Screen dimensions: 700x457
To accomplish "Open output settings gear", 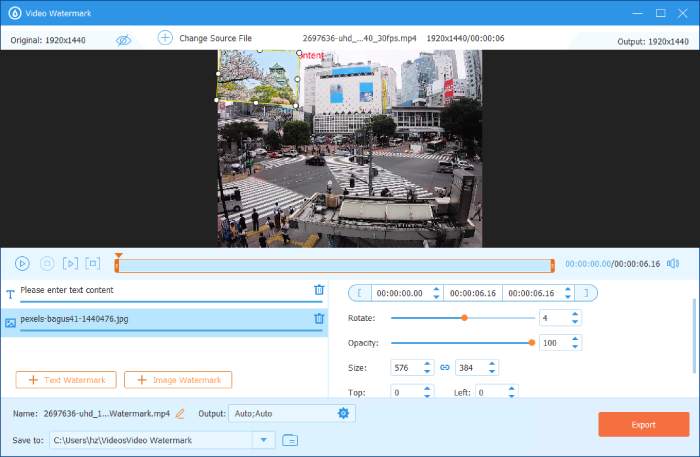I will (x=343, y=413).
